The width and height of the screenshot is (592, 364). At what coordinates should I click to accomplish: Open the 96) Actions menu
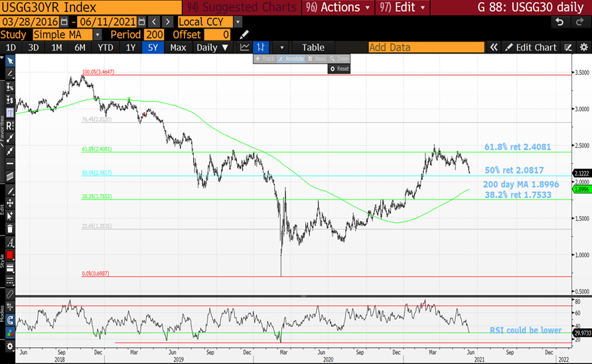click(338, 7)
